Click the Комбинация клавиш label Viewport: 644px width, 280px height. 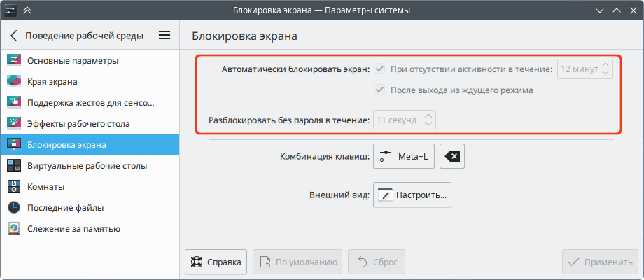coord(325,156)
